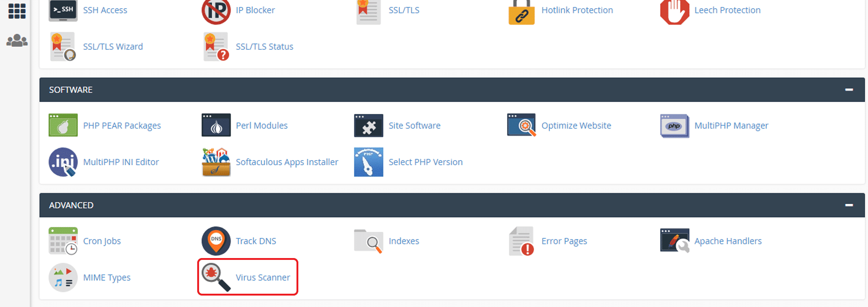Image resolution: width=868 pixels, height=307 pixels.
Task: Click the Leech Protection link
Action: (727, 10)
